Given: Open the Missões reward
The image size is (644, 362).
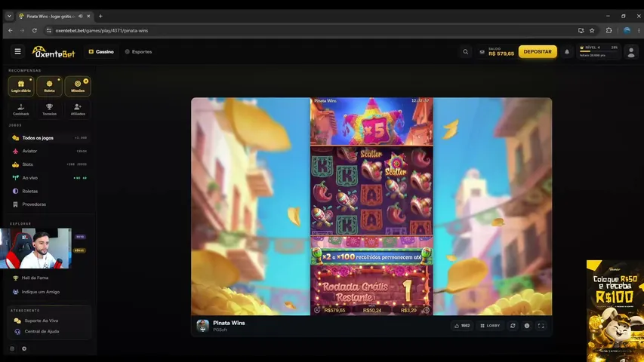Looking at the screenshot, I should 78,86.
